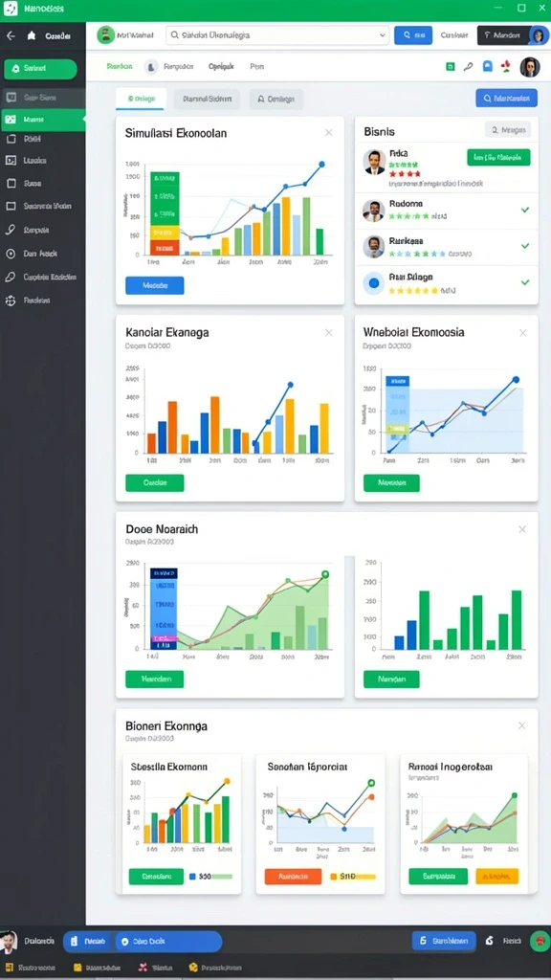The image size is (551, 980).
Task: Toggle the green checkmark on the Runkasa row
Action: tap(525, 246)
